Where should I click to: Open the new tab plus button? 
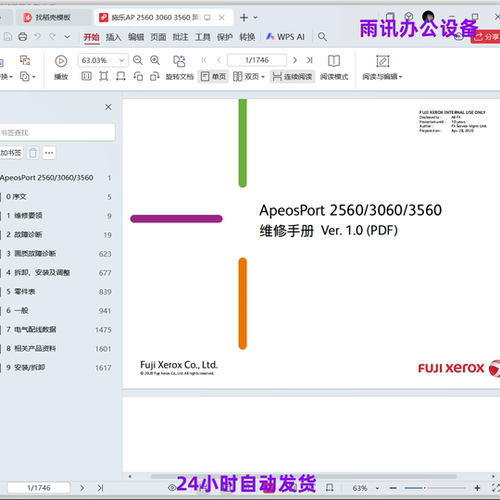(x=244, y=17)
